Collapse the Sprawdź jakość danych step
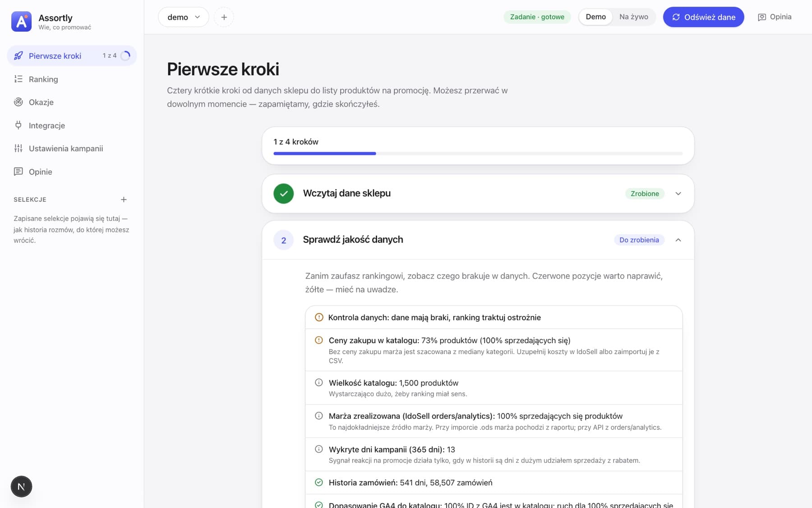 pyautogui.click(x=678, y=240)
